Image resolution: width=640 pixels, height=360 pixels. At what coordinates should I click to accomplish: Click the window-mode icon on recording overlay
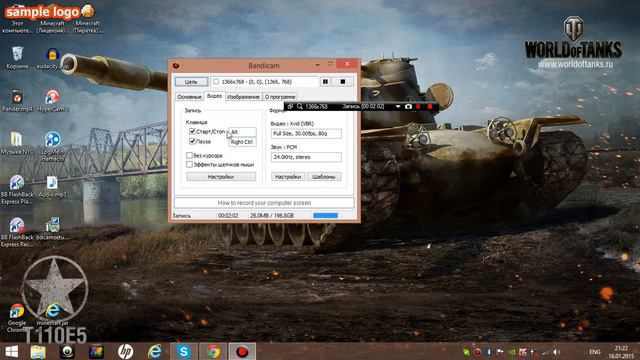(290, 106)
